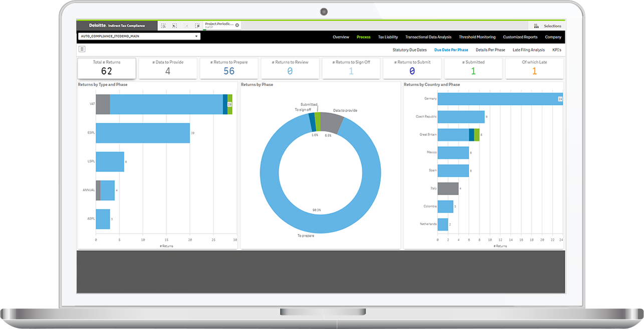
Task: Select the Italy bar
Action: (x=448, y=189)
